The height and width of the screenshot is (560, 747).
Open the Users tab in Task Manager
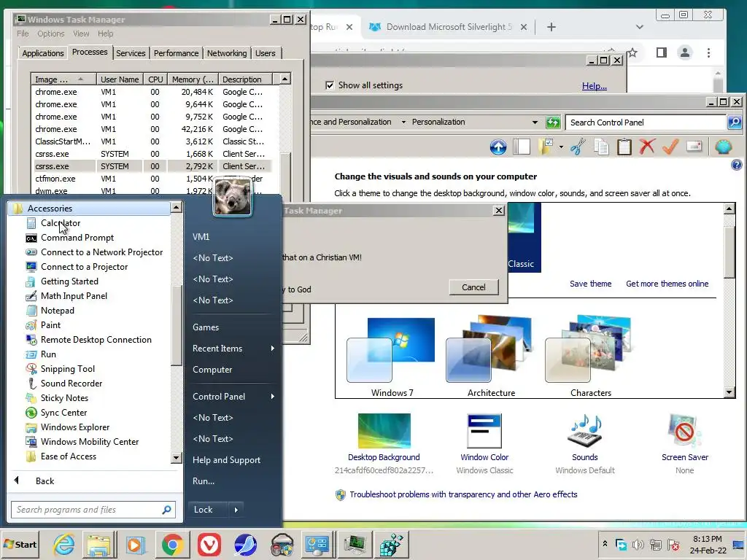(266, 52)
